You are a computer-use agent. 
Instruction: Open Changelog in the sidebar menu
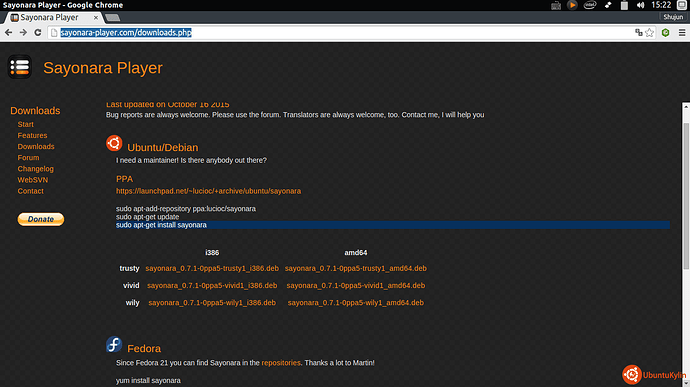click(36, 169)
